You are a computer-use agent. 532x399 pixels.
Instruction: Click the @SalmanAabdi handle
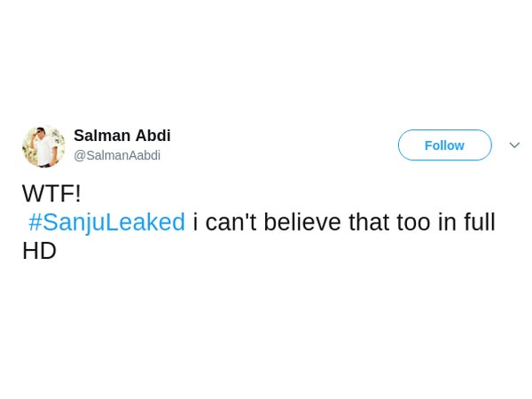tap(117, 155)
